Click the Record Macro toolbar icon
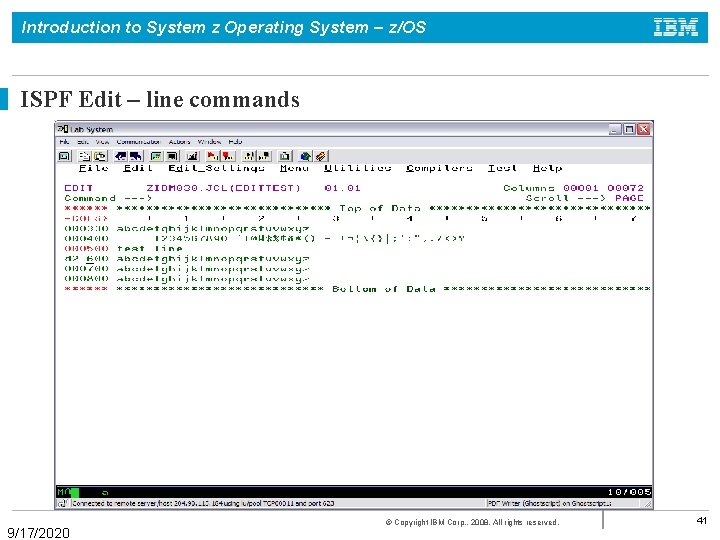 coord(213,156)
